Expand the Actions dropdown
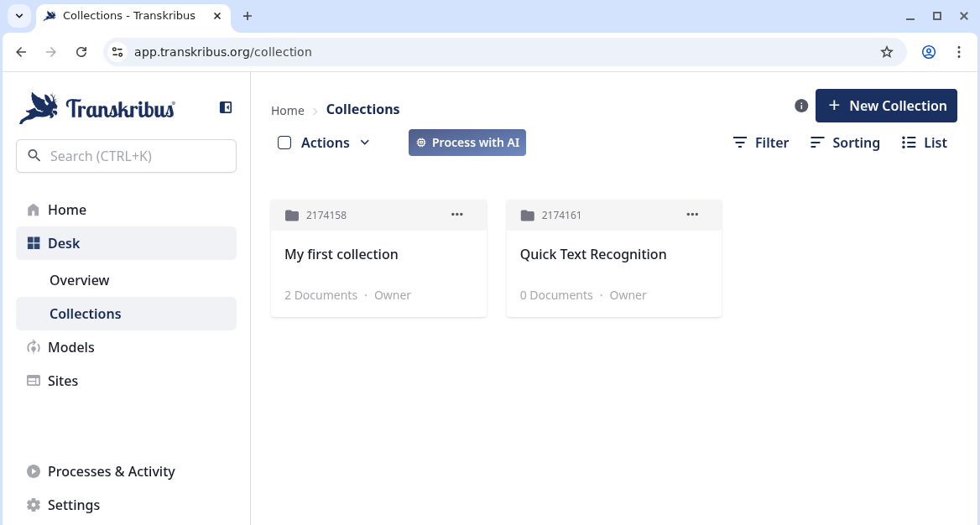The height and width of the screenshot is (525, 980). [335, 143]
